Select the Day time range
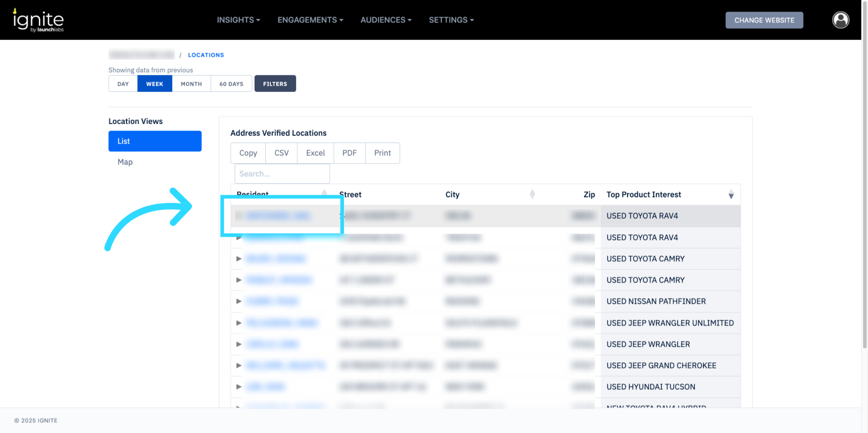 (123, 84)
